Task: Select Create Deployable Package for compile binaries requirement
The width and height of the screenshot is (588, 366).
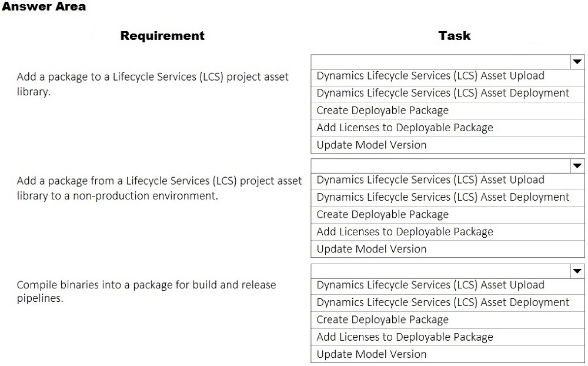Action: pos(382,320)
